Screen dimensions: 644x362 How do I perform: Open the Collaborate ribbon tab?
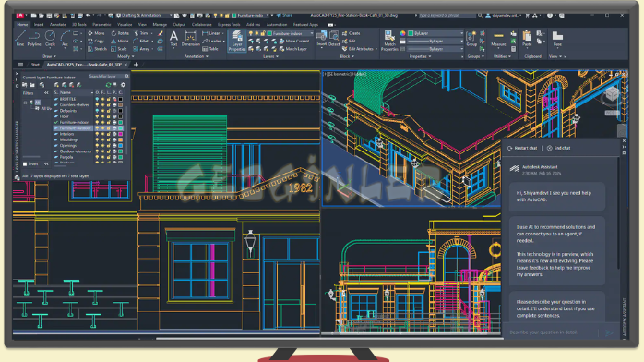click(202, 25)
